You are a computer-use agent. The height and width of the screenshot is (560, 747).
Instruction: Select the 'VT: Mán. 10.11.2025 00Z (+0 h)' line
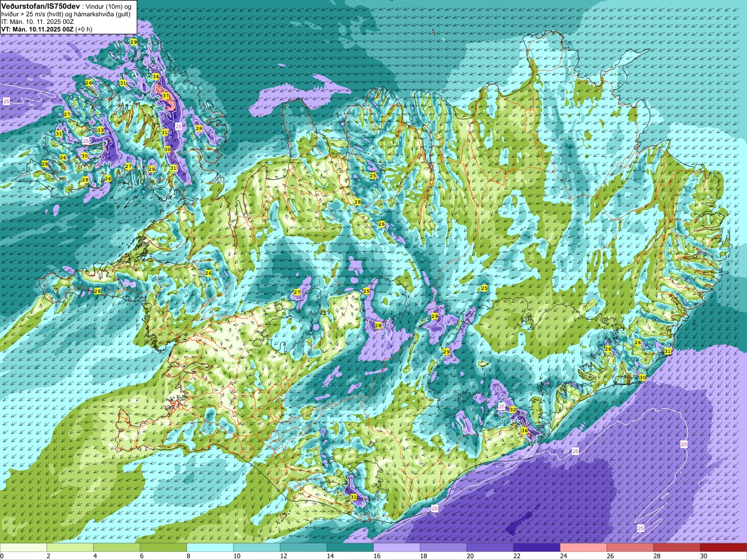(x=47, y=29)
